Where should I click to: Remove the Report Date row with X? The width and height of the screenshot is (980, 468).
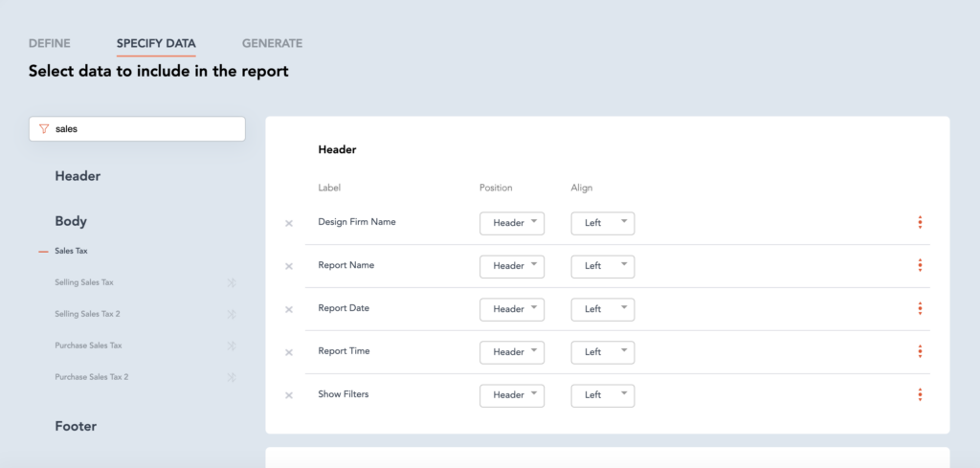(289, 309)
